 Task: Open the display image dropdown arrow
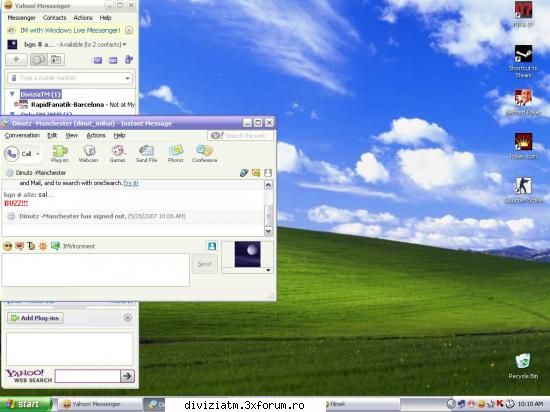[268, 270]
